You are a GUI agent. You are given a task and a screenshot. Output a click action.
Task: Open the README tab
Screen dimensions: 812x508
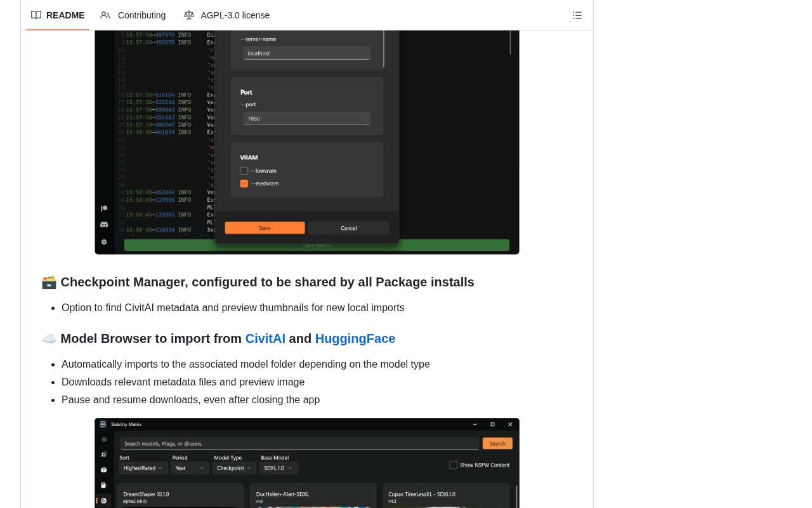coord(58,15)
